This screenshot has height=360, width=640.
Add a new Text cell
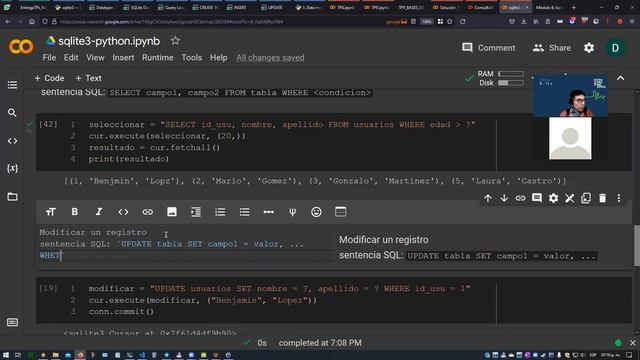tap(88, 78)
